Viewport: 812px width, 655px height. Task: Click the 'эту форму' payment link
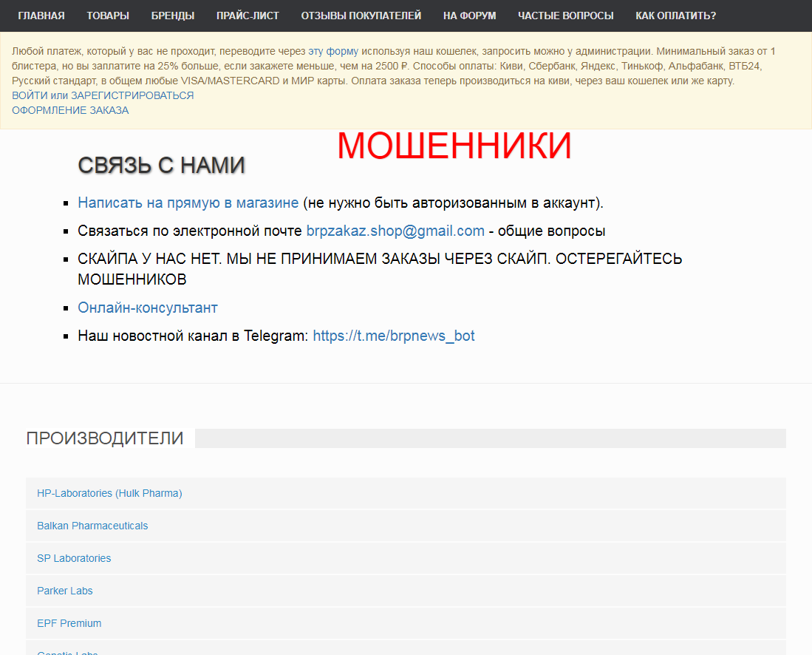(x=333, y=52)
